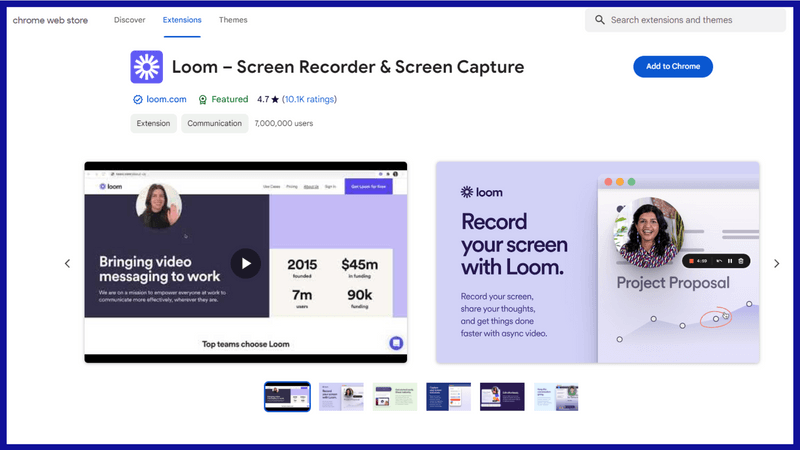Switch to the Themes tab

tap(233, 20)
